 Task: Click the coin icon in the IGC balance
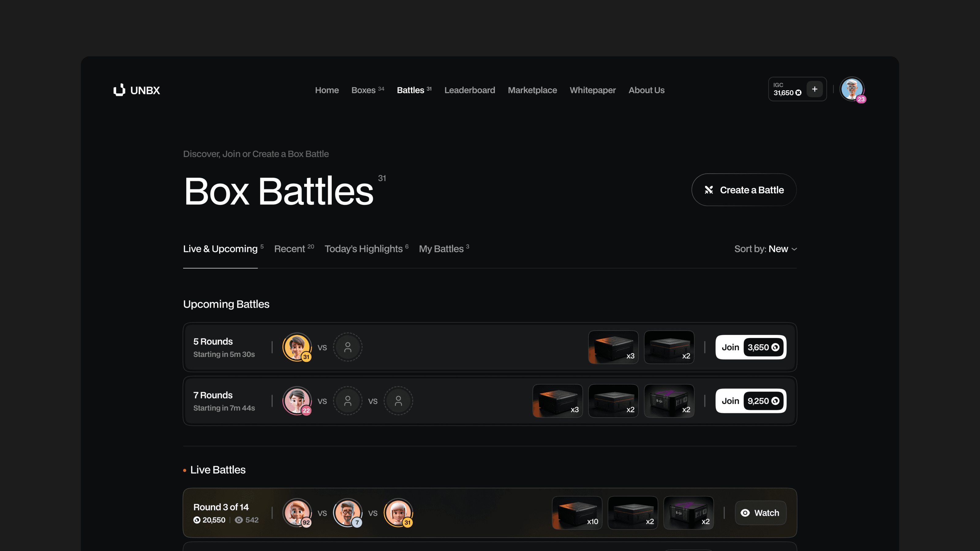tap(798, 92)
